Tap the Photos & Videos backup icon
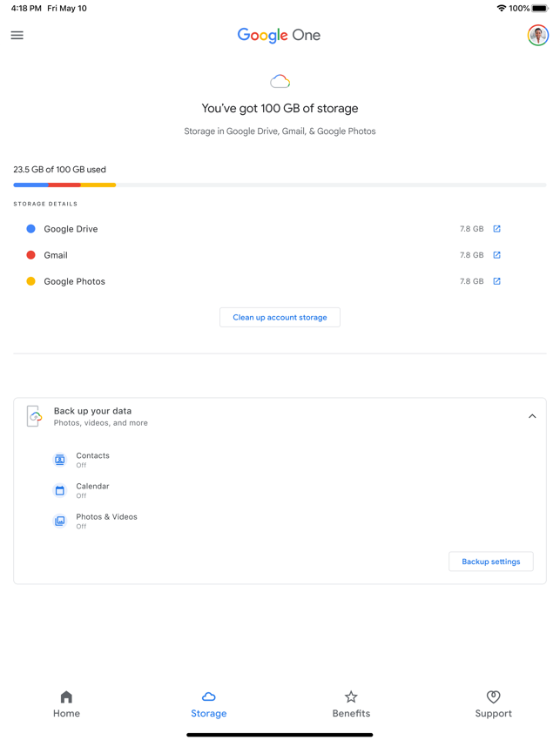 (x=60, y=521)
